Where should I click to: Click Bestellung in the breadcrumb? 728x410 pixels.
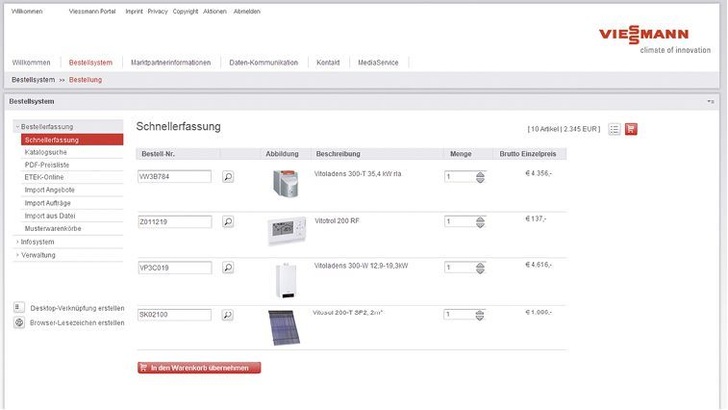pyautogui.click(x=85, y=79)
